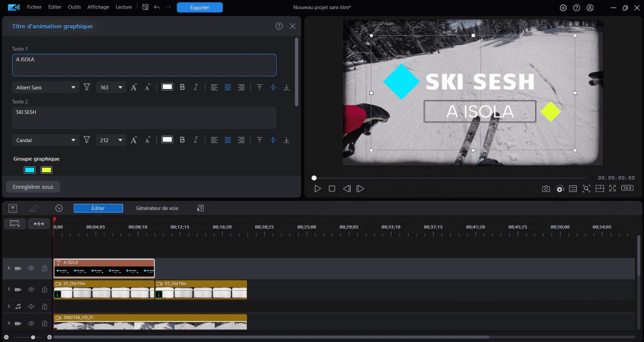Toggle italic for Texte 2
The image size is (644, 342).
[x=196, y=140]
